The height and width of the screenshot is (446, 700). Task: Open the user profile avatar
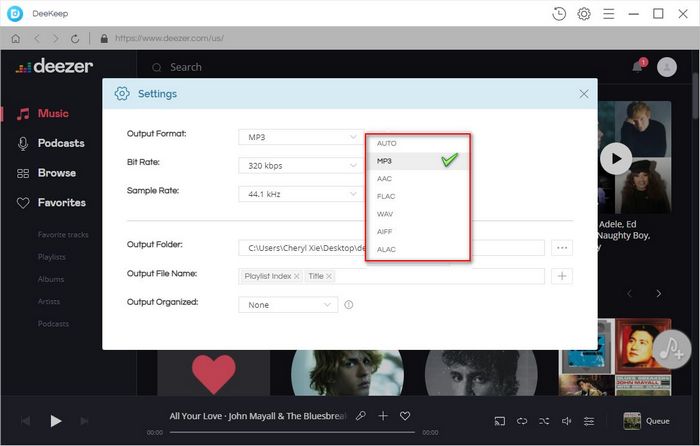click(x=667, y=67)
